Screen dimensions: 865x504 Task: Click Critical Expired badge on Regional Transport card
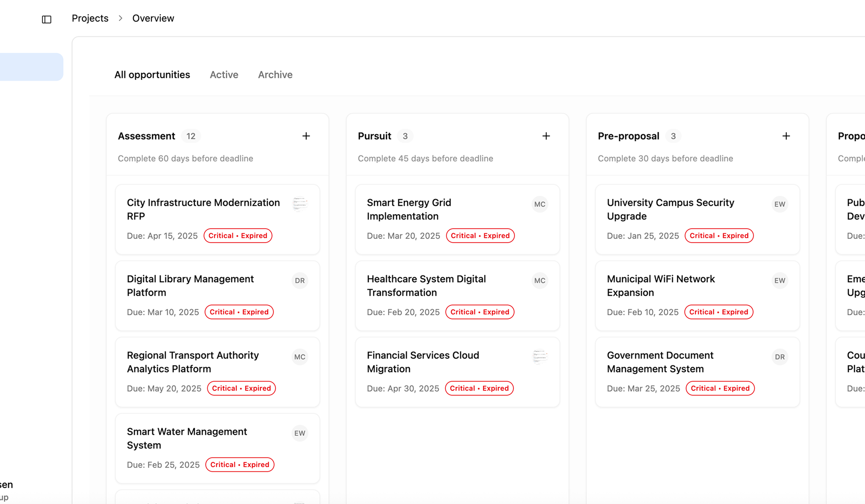coord(241,388)
